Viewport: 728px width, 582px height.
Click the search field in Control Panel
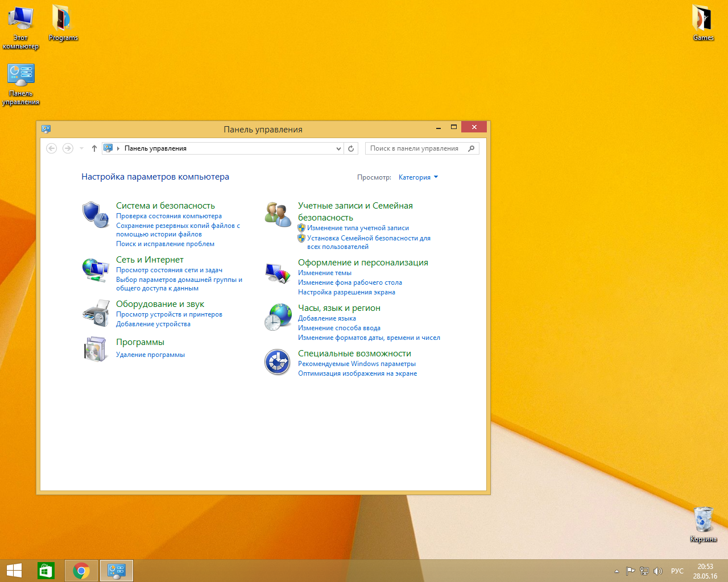click(415, 148)
